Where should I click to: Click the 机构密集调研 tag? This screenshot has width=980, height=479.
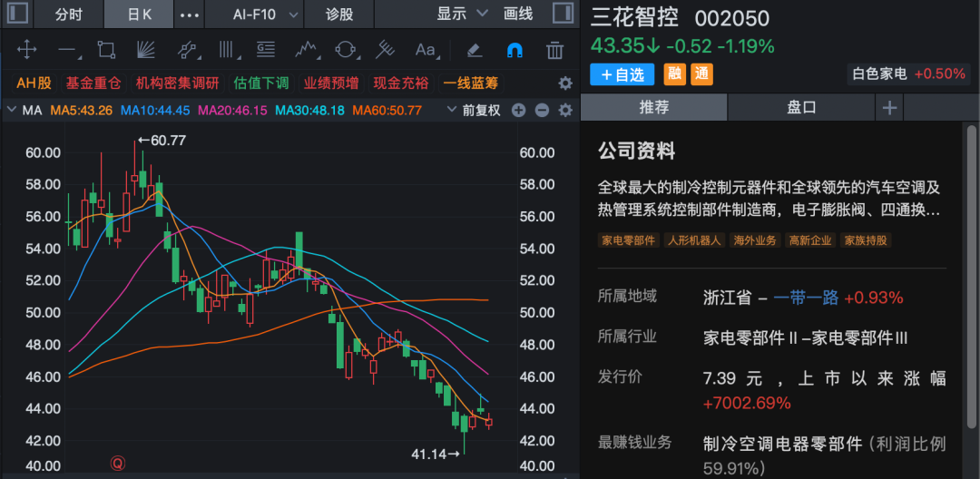pyautogui.click(x=178, y=83)
